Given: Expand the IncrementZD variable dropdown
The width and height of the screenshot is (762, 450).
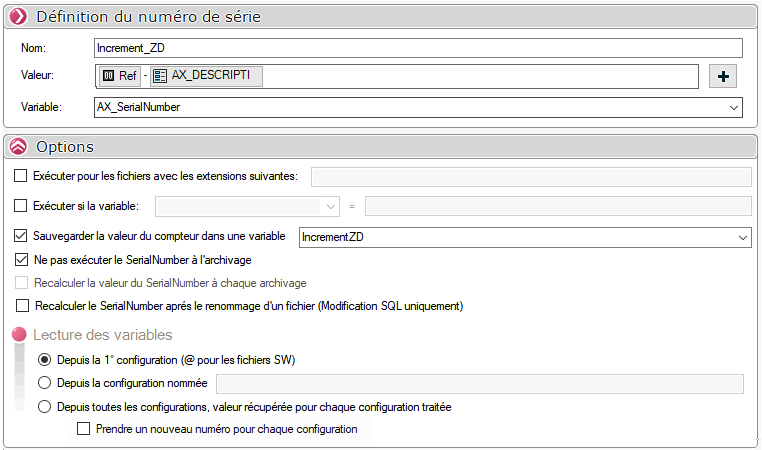Looking at the screenshot, I should (x=741, y=237).
